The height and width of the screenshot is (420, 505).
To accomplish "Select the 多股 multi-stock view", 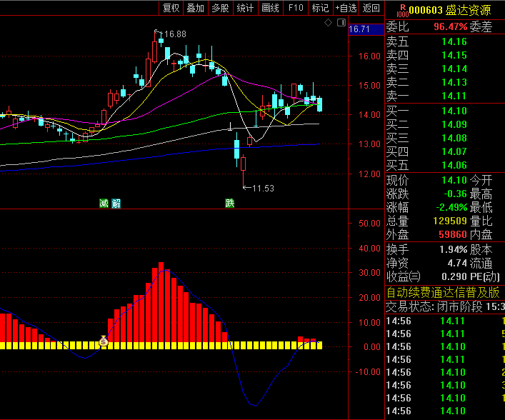I will [x=220, y=8].
